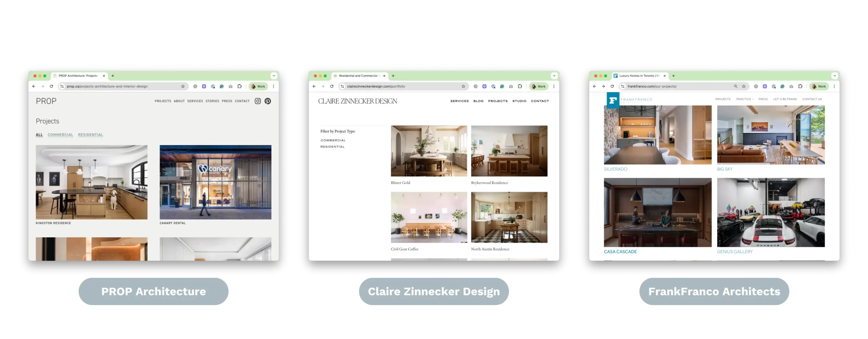Image resolution: width=868 pixels, height=339 pixels.
Task: Open Extensions puzzle icon in PROP browser window
Action: pyautogui.click(x=239, y=86)
